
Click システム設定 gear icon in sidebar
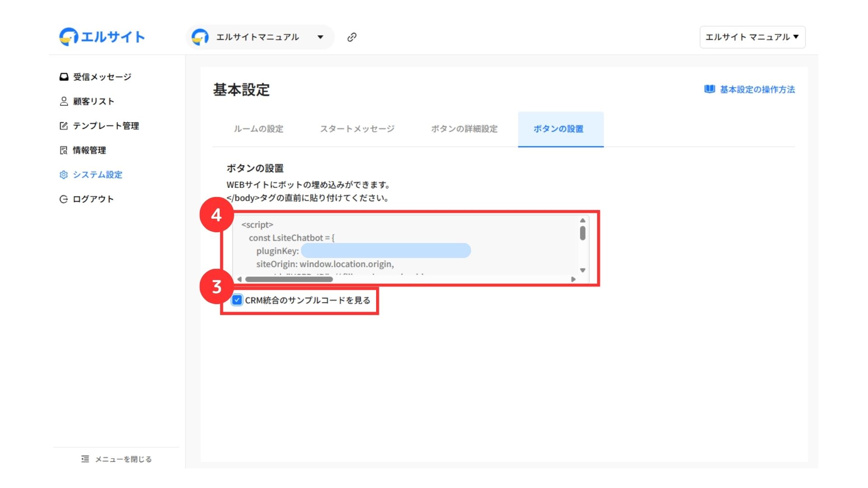pyautogui.click(x=64, y=174)
